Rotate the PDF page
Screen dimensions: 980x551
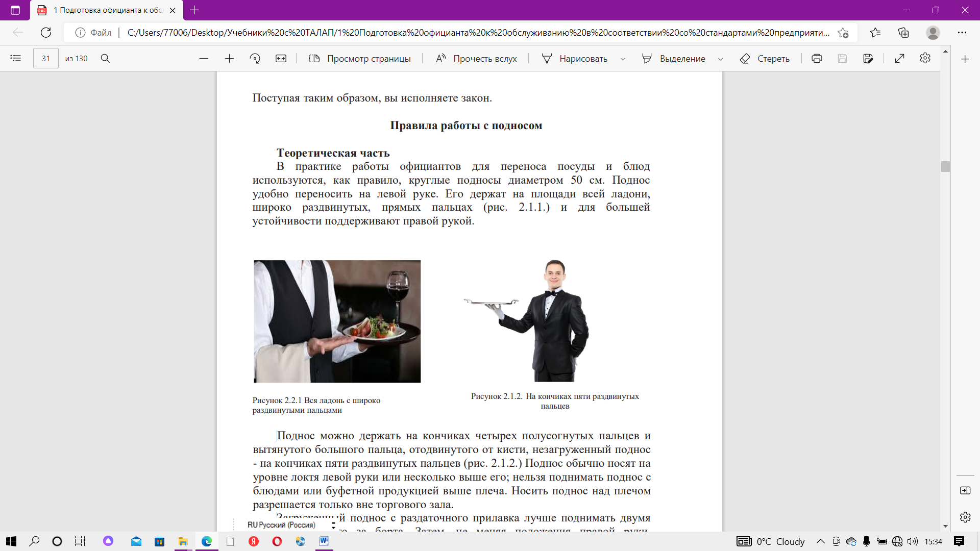pos(255,58)
